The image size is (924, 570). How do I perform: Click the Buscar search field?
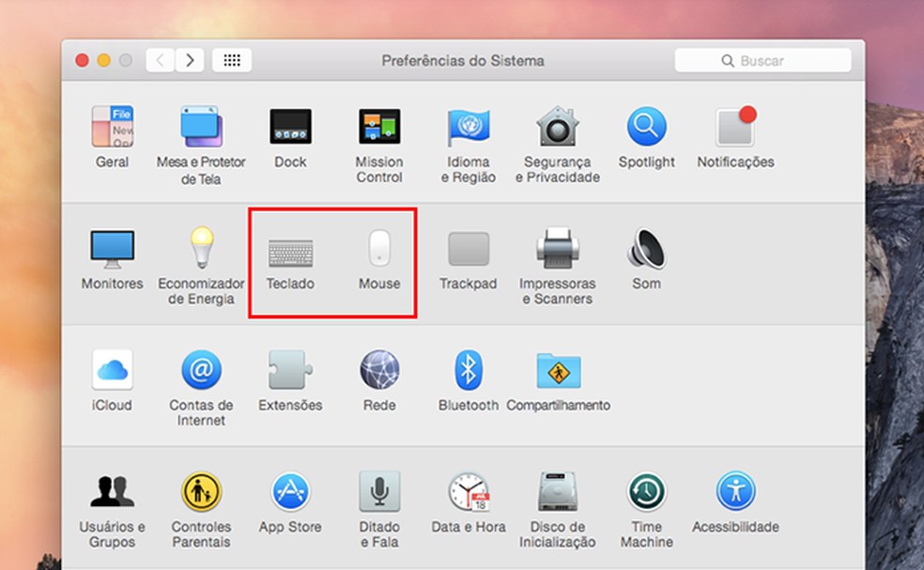(762, 61)
